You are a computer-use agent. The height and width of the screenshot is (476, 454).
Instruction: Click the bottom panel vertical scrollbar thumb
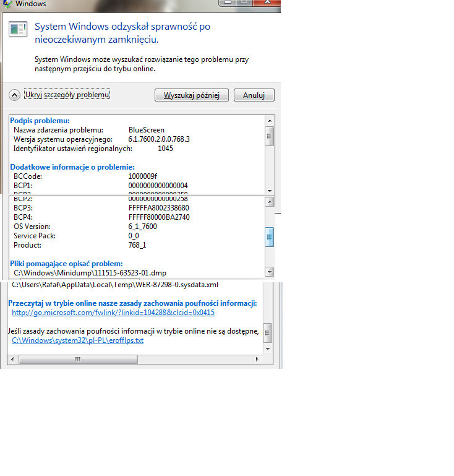[x=267, y=333]
